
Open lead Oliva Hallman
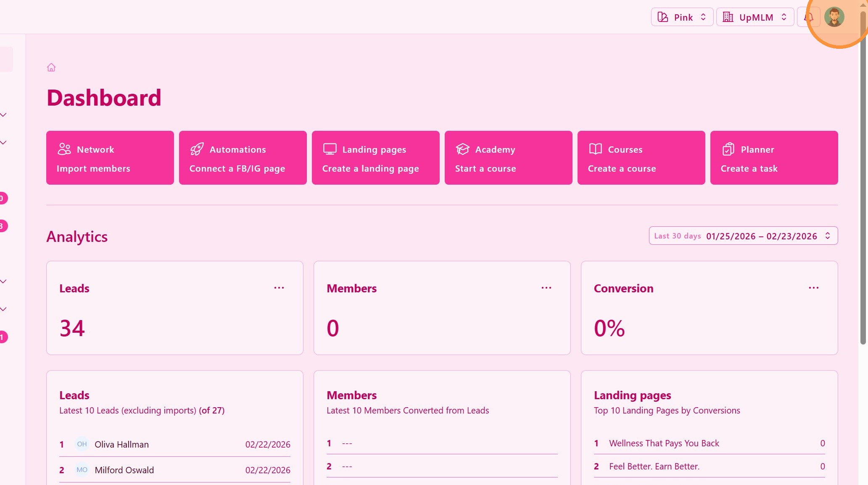(x=121, y=445)
